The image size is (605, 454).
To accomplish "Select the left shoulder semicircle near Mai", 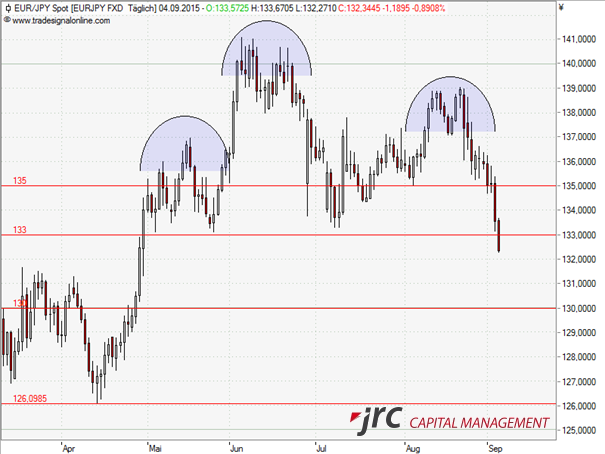I will coord(185,145).
